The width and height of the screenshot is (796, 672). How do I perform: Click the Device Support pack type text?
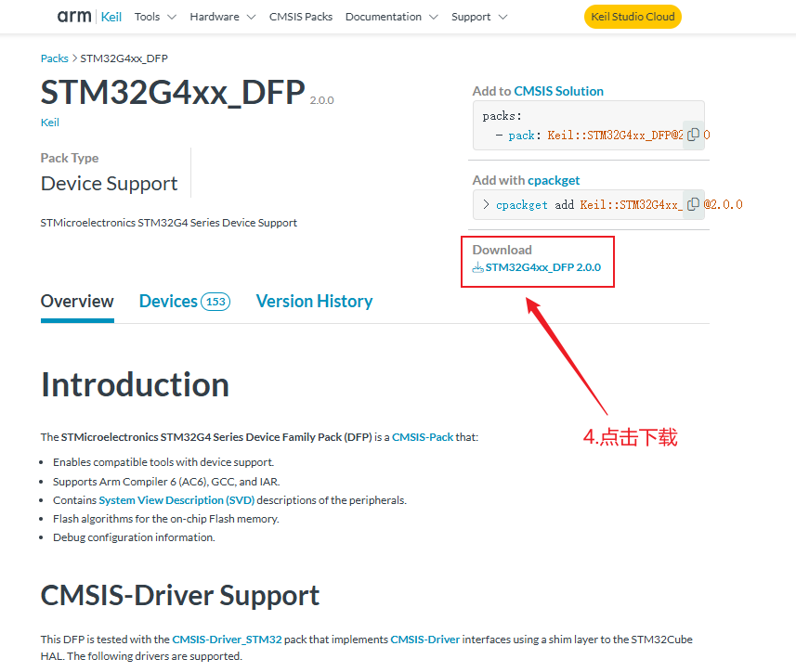[110, 184]
